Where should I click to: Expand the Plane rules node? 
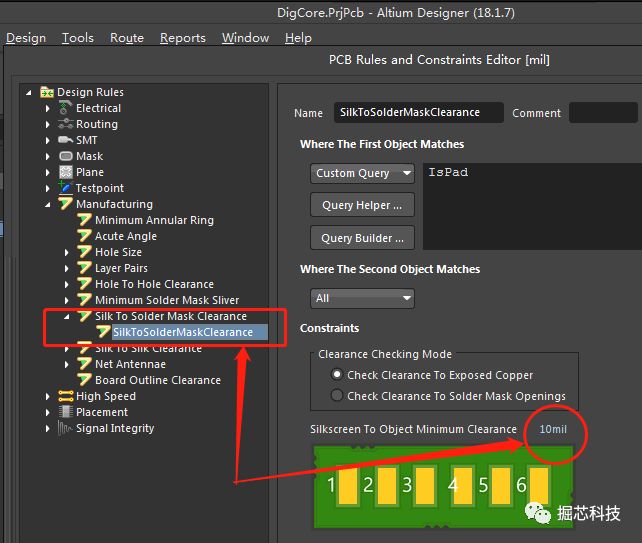(47, 172)
